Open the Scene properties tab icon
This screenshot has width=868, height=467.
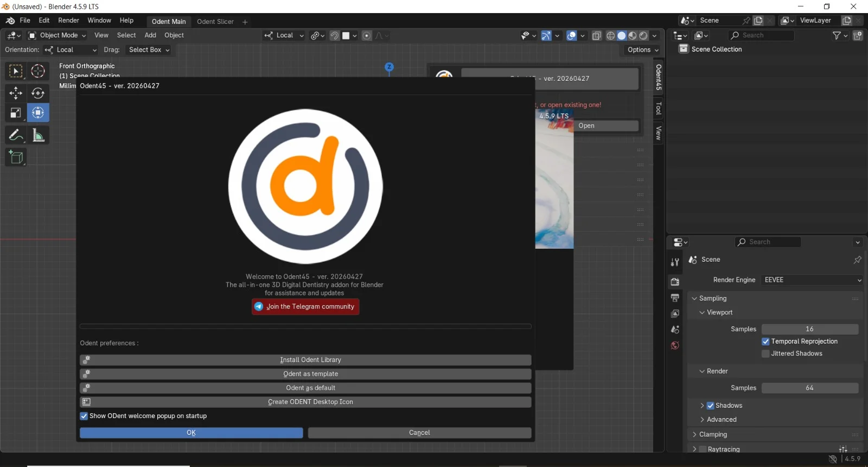click(x=675, y=330)
